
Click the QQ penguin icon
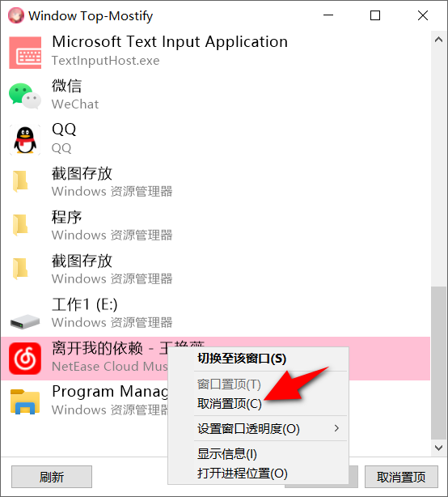[25, 140]
